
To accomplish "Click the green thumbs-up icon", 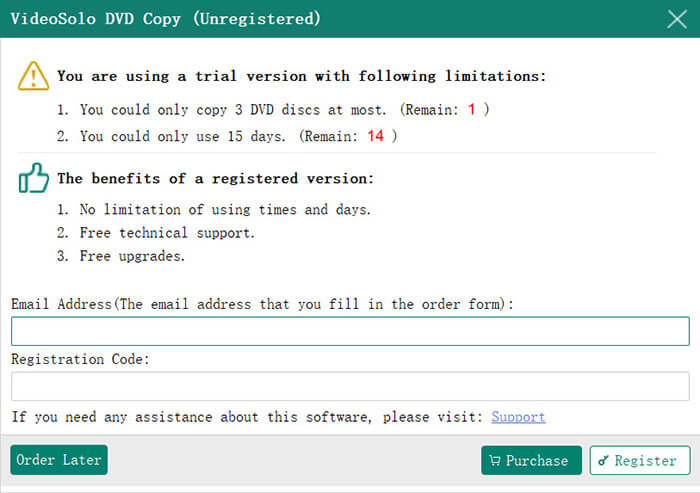I will tap(33, 178).
